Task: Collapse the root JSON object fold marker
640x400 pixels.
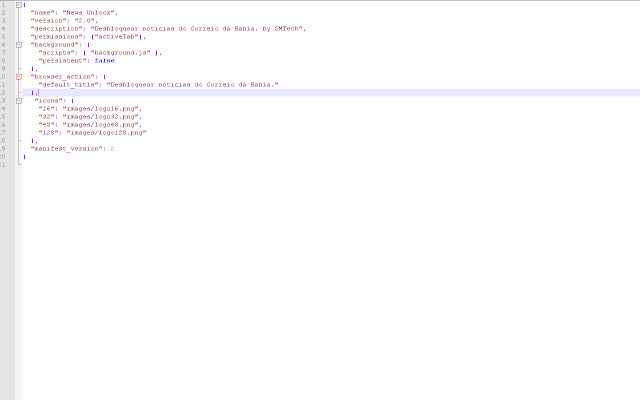Action: pyautogui.click(x=19, y=4)
